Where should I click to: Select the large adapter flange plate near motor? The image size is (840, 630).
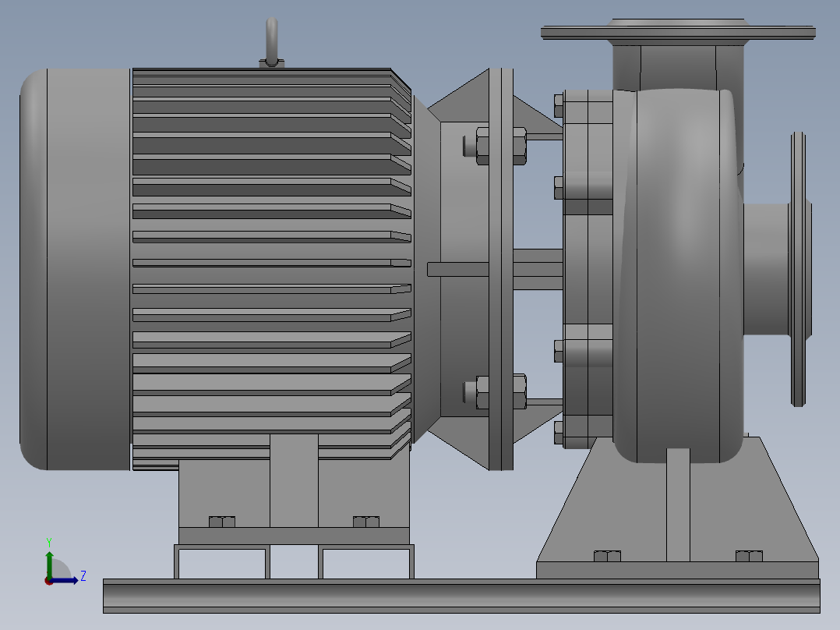click(x=501, y=269)
